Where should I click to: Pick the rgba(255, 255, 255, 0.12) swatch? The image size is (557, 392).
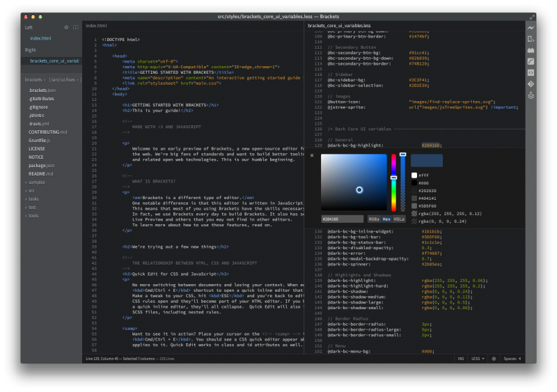[414, 214]
